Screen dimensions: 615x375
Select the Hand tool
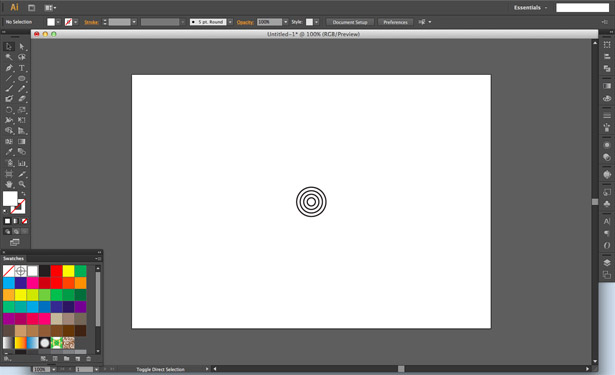(x=9, y=184)
